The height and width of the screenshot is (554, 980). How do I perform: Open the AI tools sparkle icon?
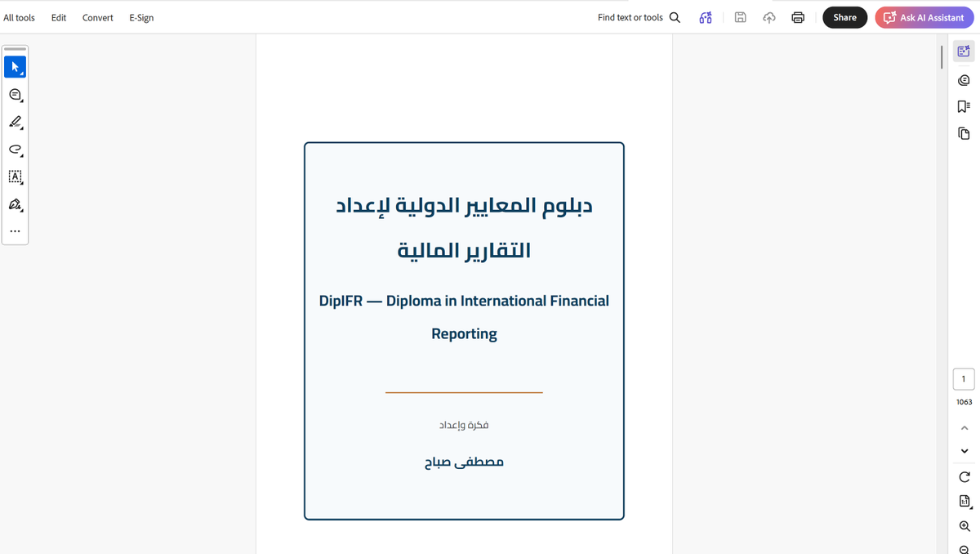coord(706,17)
